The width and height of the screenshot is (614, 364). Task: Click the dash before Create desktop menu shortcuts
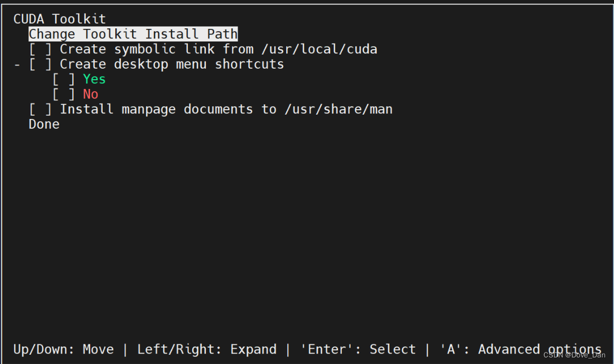point(16,64)
